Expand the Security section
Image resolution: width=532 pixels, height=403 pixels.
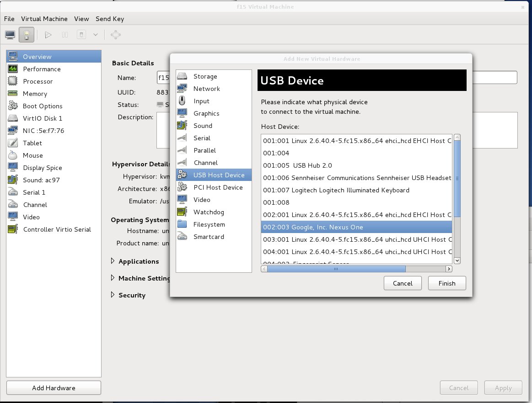113,295
